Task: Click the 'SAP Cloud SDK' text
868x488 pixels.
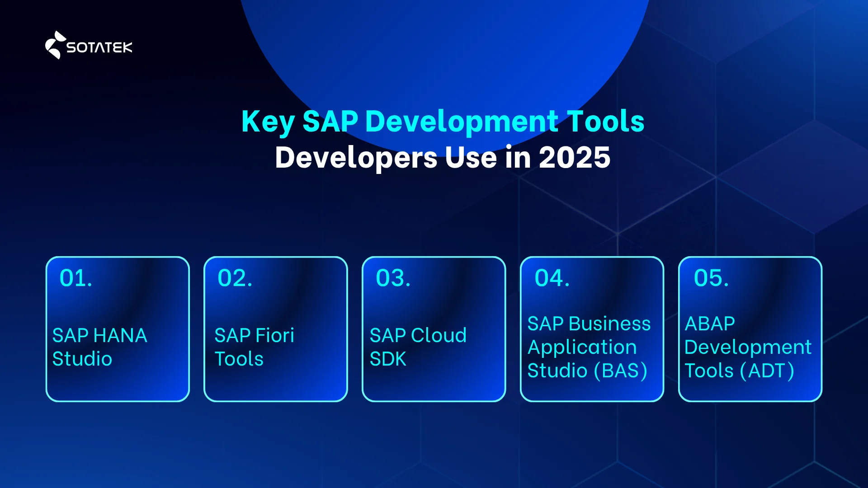Action: 418,347
